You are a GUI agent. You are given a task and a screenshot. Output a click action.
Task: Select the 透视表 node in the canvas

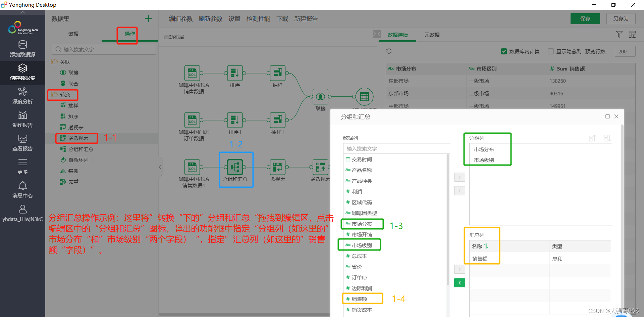click(278, 167)
